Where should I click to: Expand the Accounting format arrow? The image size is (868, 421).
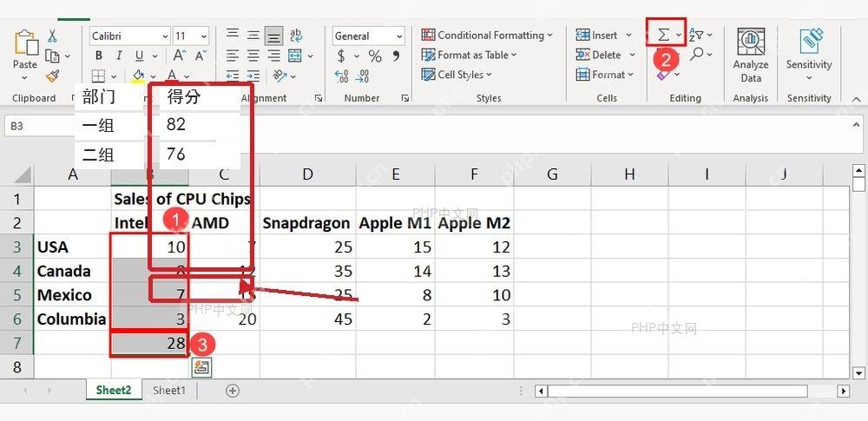pos(356,56)
